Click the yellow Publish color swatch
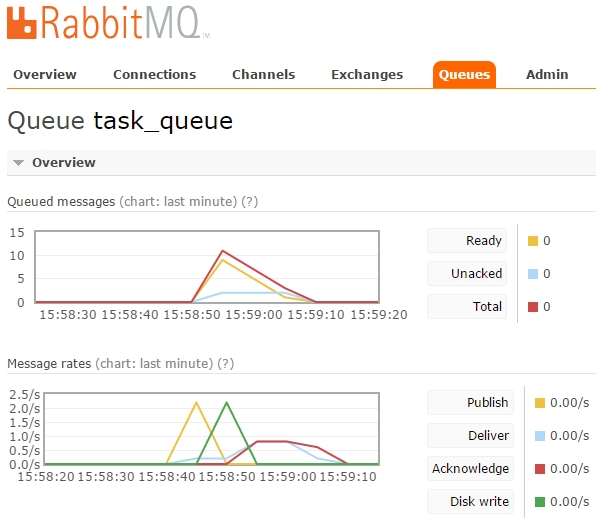Screen dimensions: 596x520 click(x=540, y=403)
